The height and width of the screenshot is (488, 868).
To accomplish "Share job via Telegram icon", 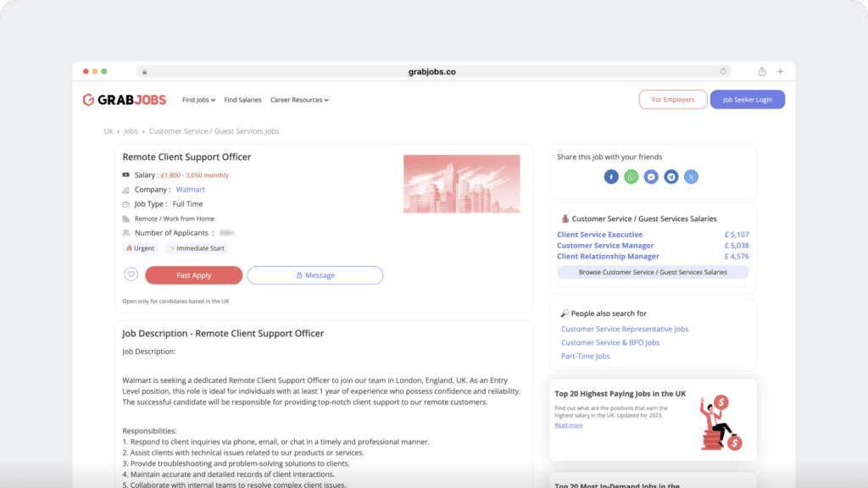I will click(671, 176).
